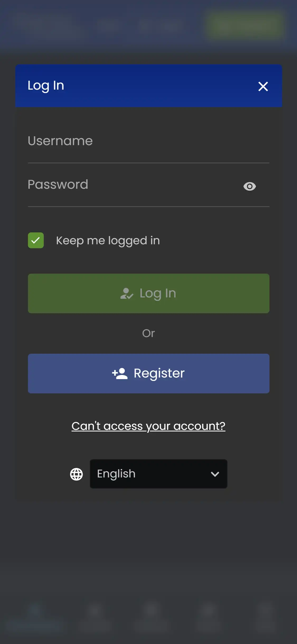This screenshot has width=297, height=644.
Task: Click the user-check icon on Log In button
Action: pyautogui.click(x=127, y=293)
